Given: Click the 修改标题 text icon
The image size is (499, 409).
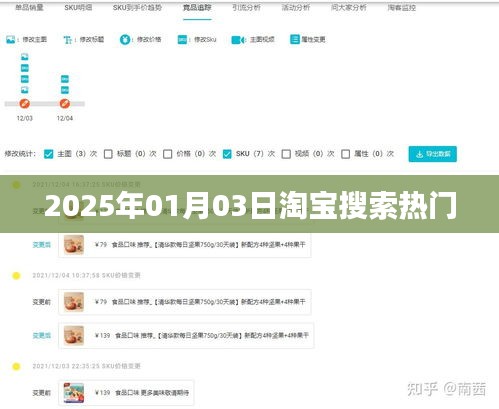Looking at the screenshot, I should (68, 40).
